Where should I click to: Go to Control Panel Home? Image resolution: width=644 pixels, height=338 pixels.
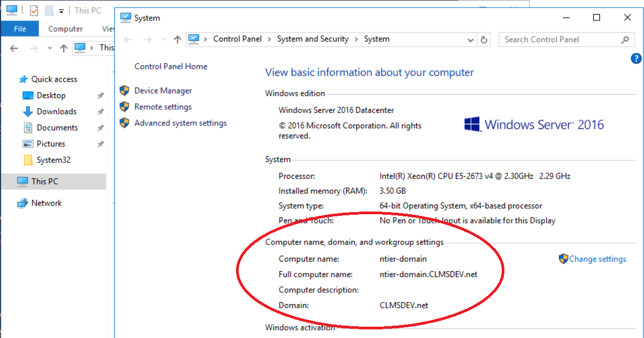click(x=171, y=66)
